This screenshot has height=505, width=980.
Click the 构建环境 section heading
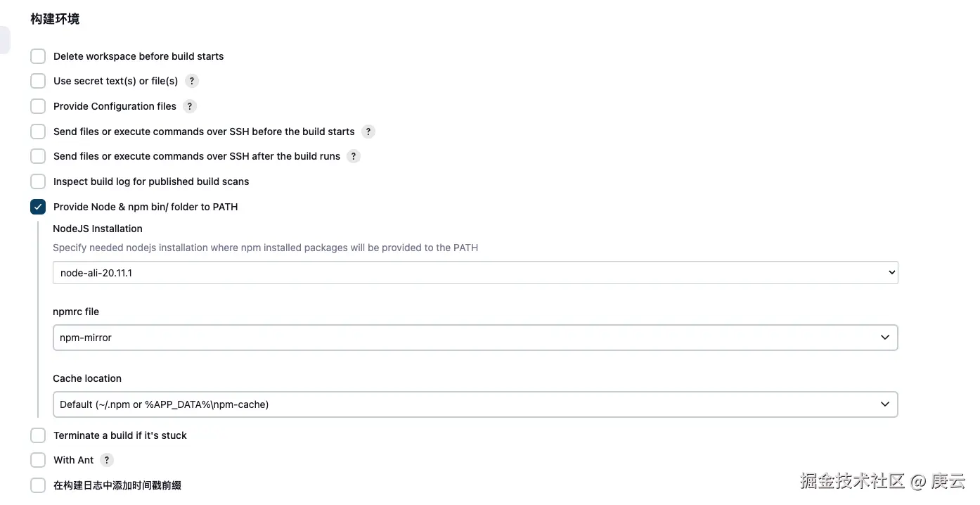(x=55, y=19)
